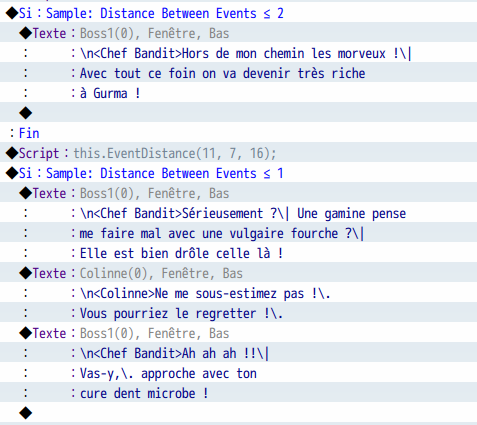
Task: Select line 'Vas-y, approche avec ton'
Action: click(238, 373)
